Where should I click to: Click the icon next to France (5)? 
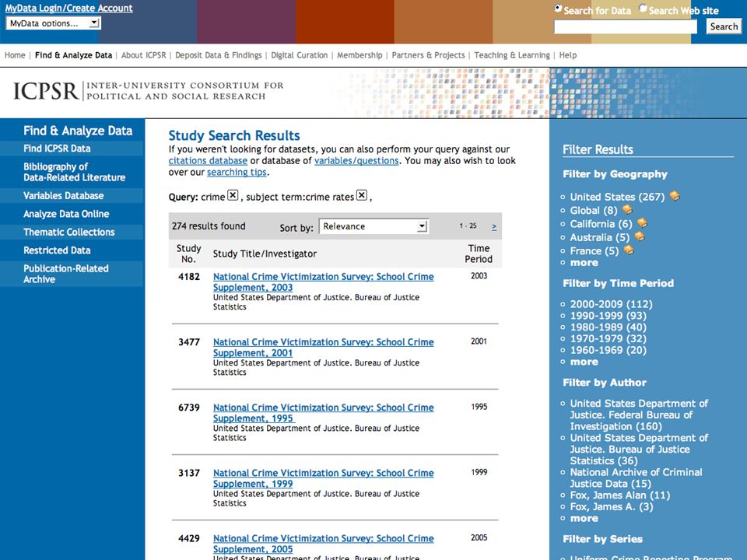click(629, 250)
